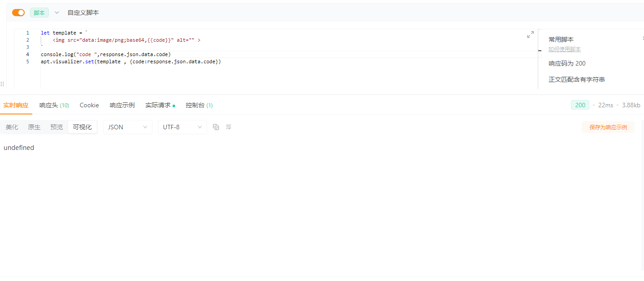This screenshot has width=644, height=281.
Task: Click the green 脚本 tag
Action: click(x=39, y=13)
